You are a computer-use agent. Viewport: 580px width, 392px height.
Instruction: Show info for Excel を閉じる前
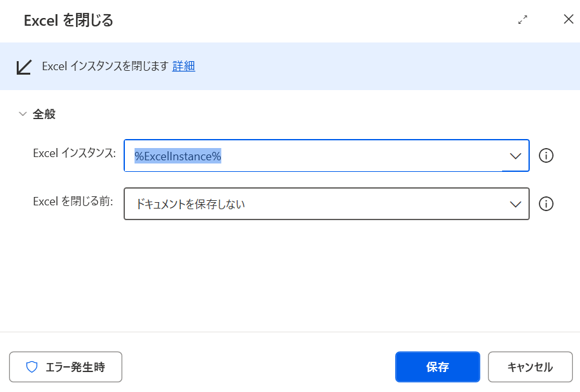546,204
